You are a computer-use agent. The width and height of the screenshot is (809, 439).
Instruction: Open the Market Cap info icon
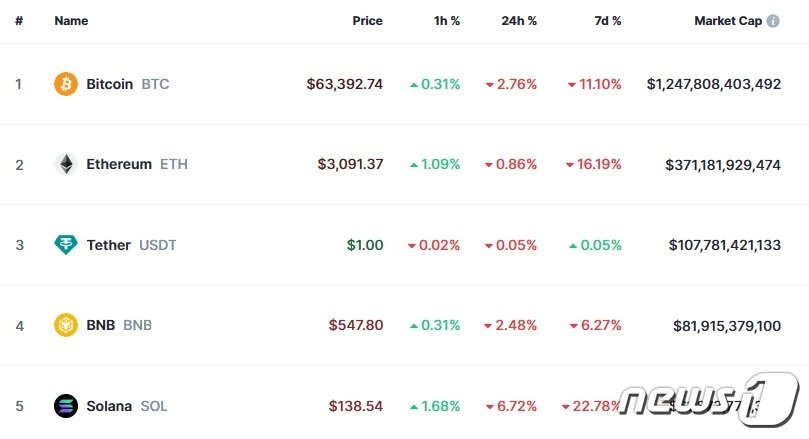click(773, 21)
